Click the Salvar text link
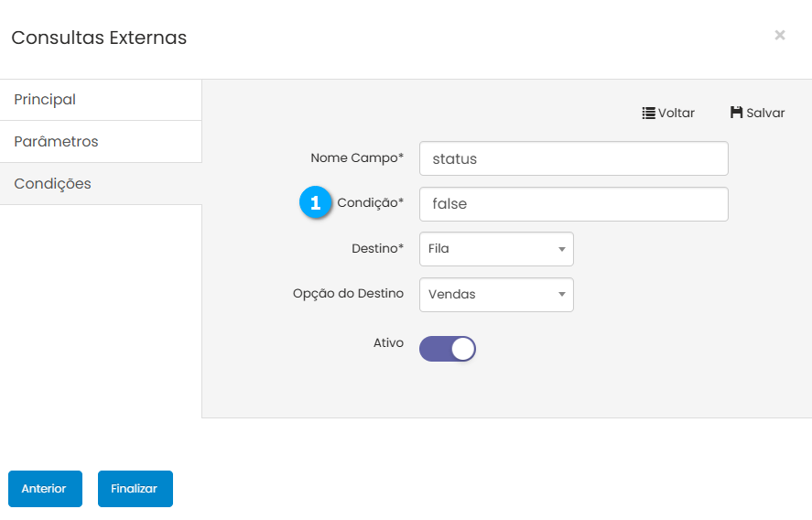812x520 pixels. point(765,113)
